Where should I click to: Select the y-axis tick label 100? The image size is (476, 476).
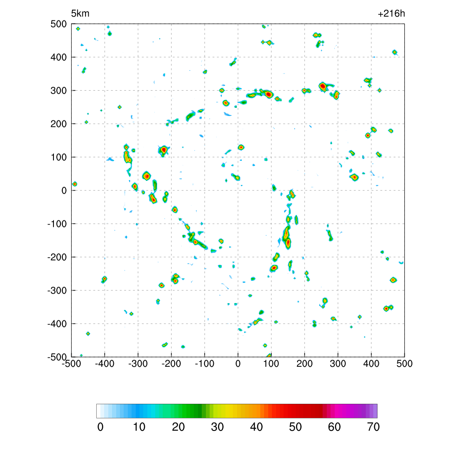pos(59,157)
